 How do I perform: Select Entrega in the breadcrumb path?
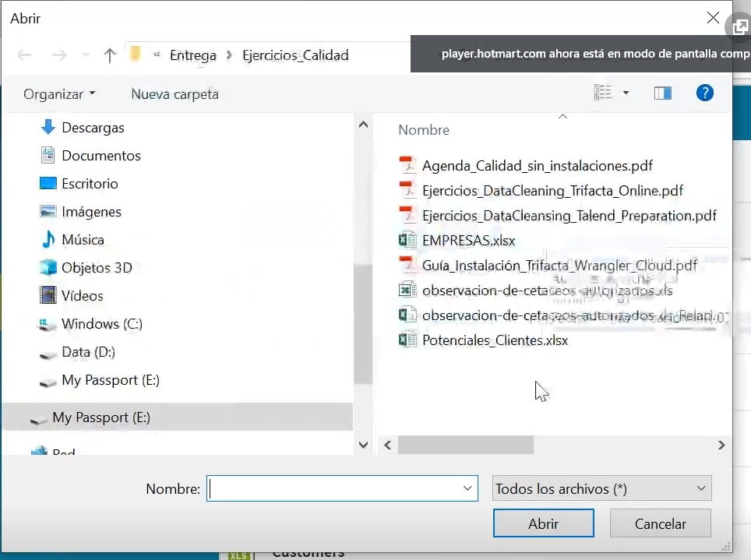[x=193, y=55]
